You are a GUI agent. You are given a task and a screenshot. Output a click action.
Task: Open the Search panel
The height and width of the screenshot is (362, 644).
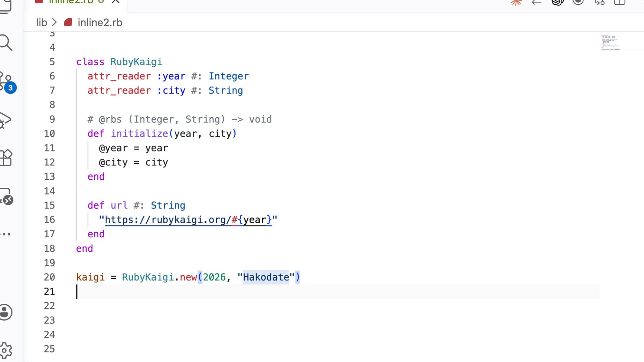[x=6, y=43]
